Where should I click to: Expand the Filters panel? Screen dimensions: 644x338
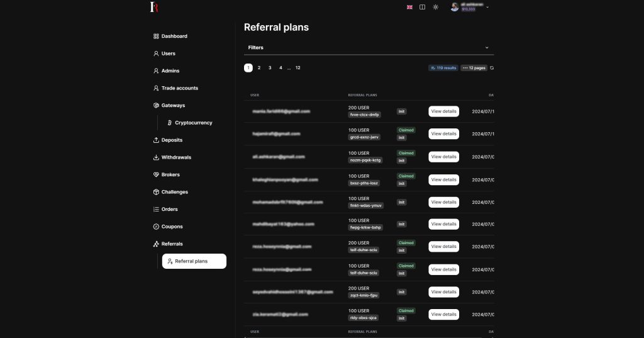pyautogui.click(x=486, y=48)
